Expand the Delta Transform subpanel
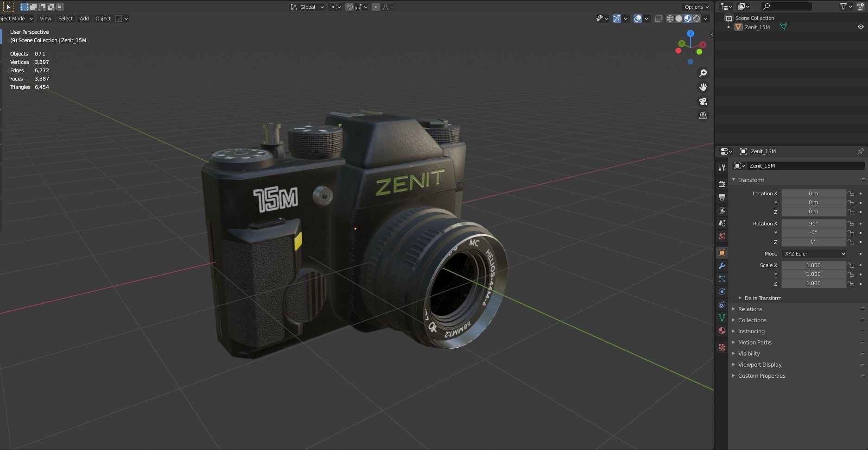 tap(740, 298)
